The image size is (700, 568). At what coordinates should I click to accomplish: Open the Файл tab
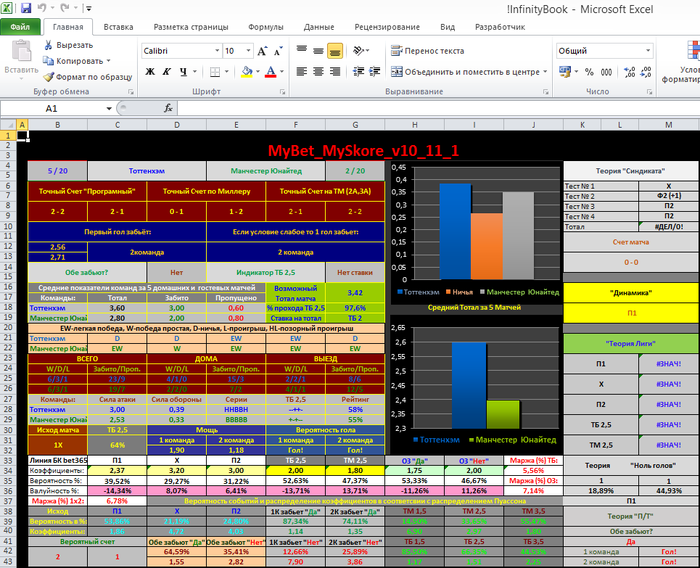(20, 27)
